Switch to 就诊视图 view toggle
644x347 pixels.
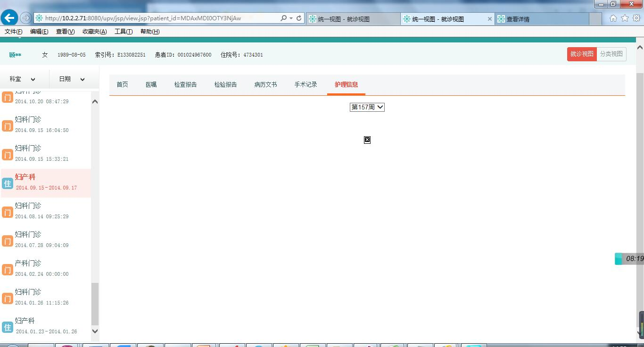click(x=582, y=54)
